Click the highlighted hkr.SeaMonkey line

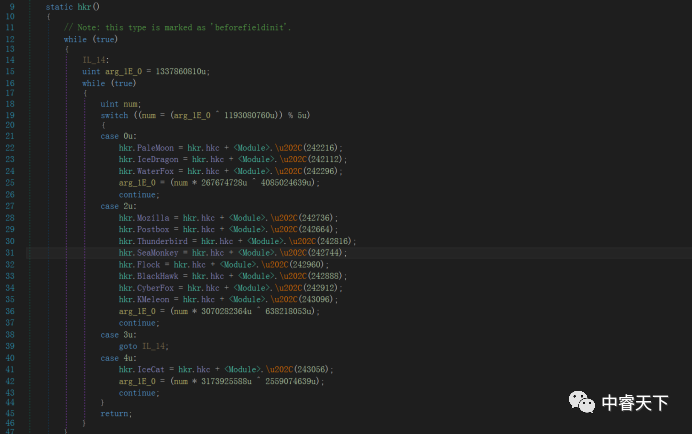pyautogui.click(x=233, y=253)
